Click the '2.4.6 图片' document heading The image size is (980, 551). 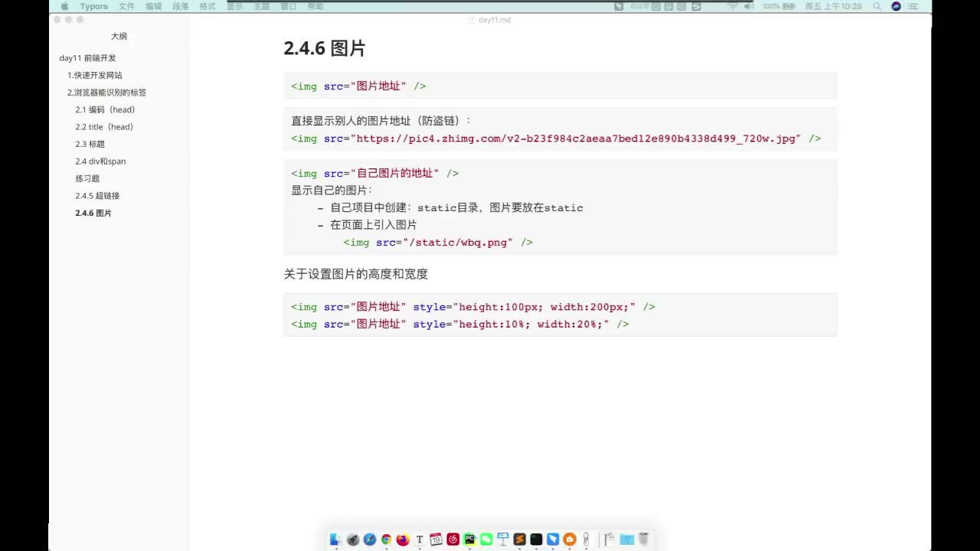[x=325, y=48]
